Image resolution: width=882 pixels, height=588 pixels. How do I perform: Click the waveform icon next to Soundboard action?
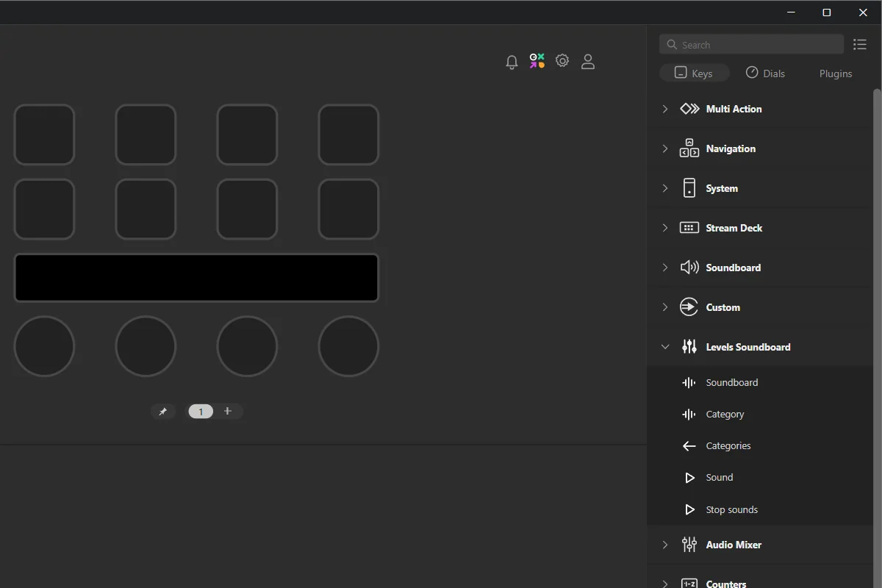pyautogui.click(x=689, y=383)
